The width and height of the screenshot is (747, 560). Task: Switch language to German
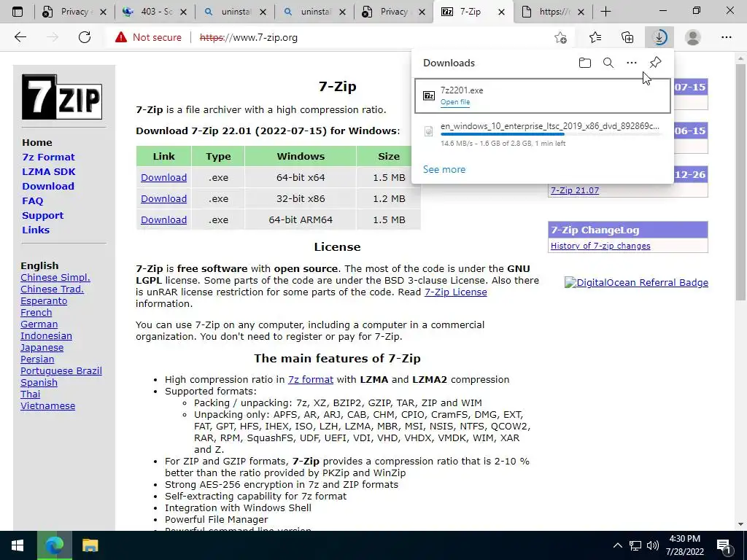tap(39, 324)
